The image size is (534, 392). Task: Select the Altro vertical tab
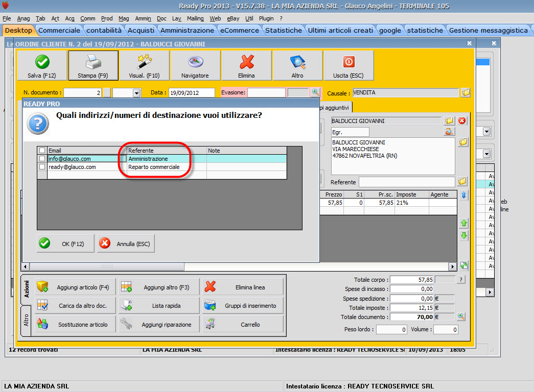click(27, 321)
